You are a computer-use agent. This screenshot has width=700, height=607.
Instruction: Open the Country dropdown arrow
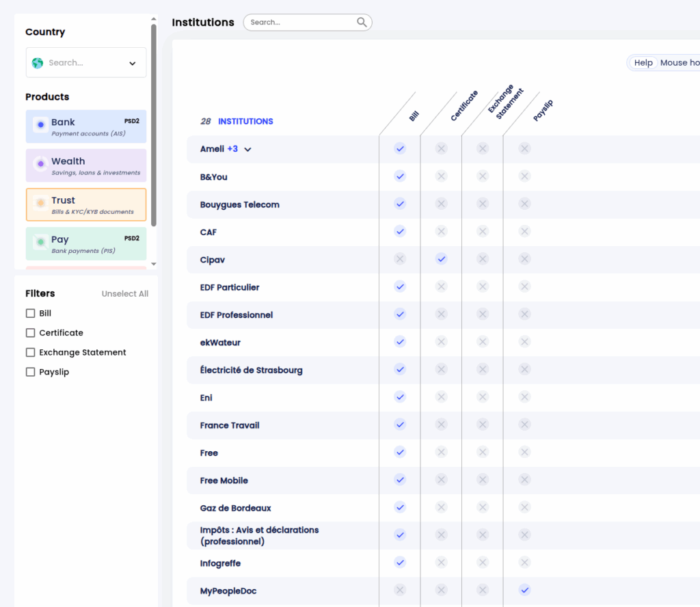click(x=133, y=64)
